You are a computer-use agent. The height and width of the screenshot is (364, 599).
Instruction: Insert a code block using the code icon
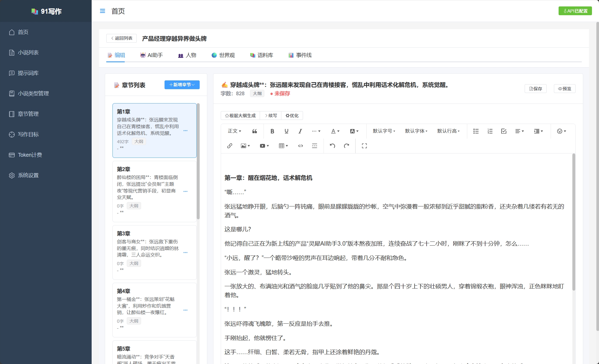click(300, 146)
